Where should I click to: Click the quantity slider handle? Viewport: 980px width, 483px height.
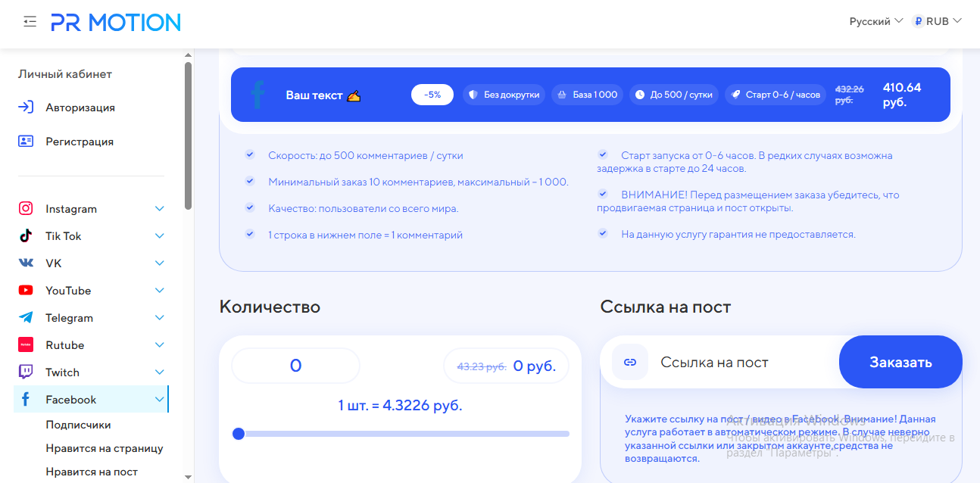[239, 434]
